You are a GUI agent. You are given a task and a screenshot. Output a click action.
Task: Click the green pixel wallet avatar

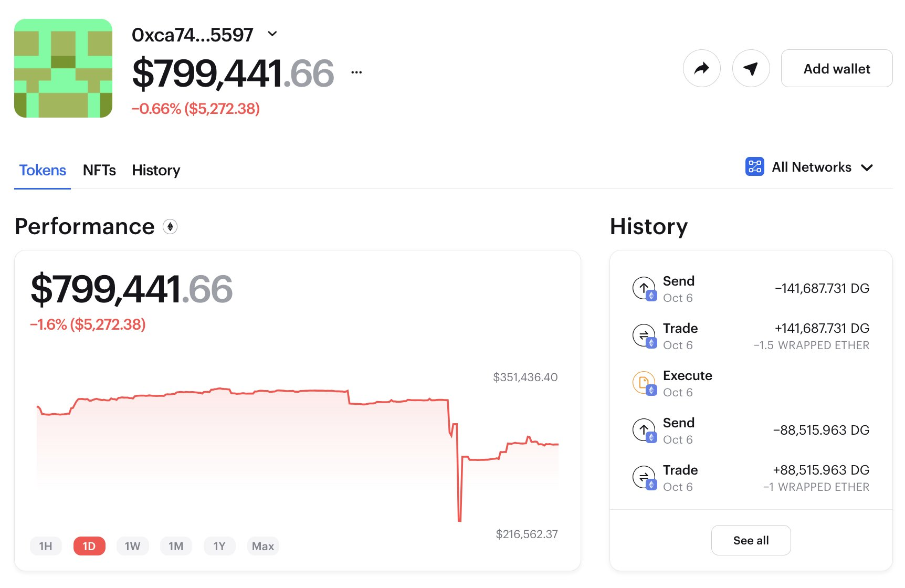[x=63, y=68]
